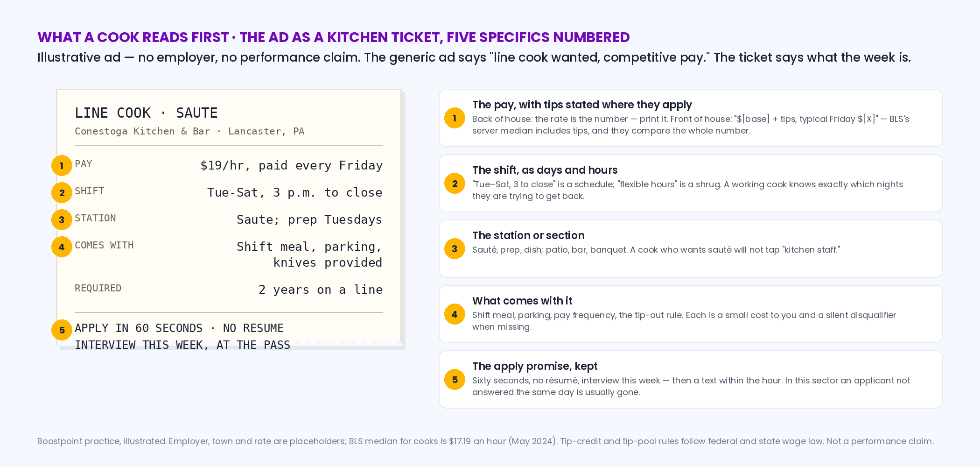Click the '2 years on a line' requirement
The height and width of the screenshot is (467, 980).
pos(321,290)
